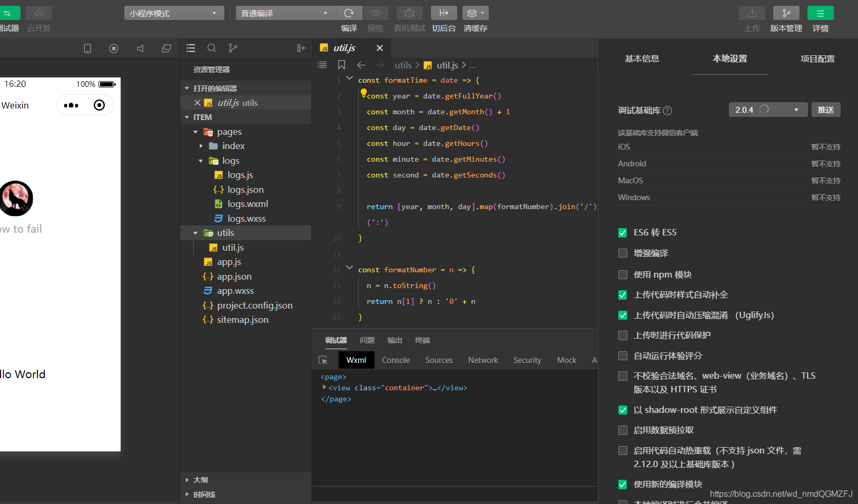
Task: Toggle phone device icon in simulator bar
Action: tap(87, 48)
